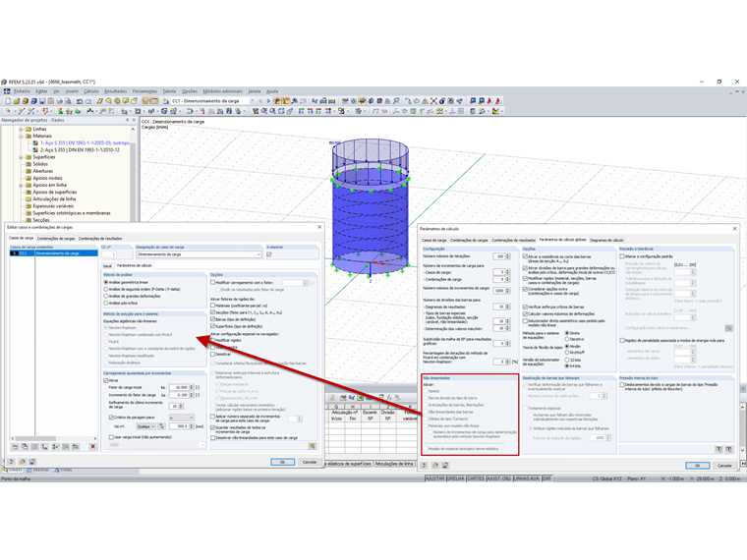Select Sólidos in the navigator tree
This screenshot has height=560, width=747.
pyautogui.click(x=40, y=164)
